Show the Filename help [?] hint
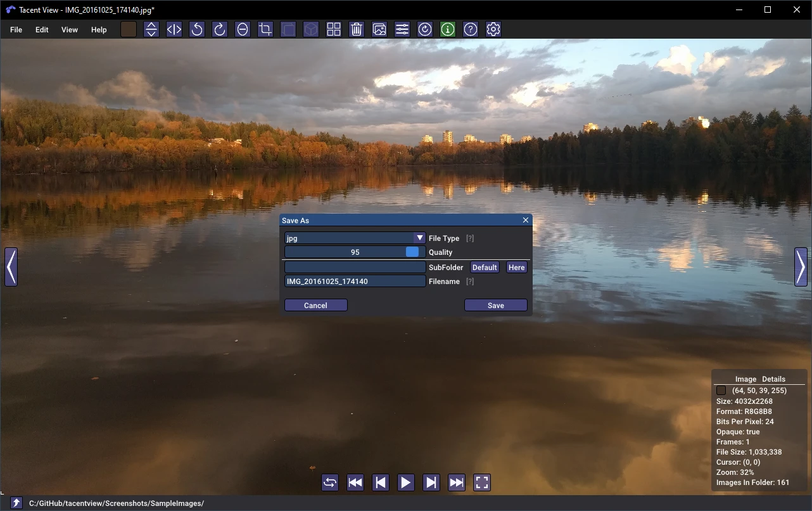Image resolution: width=812 pixels, height=511 pixels. [x=470, y=281]
